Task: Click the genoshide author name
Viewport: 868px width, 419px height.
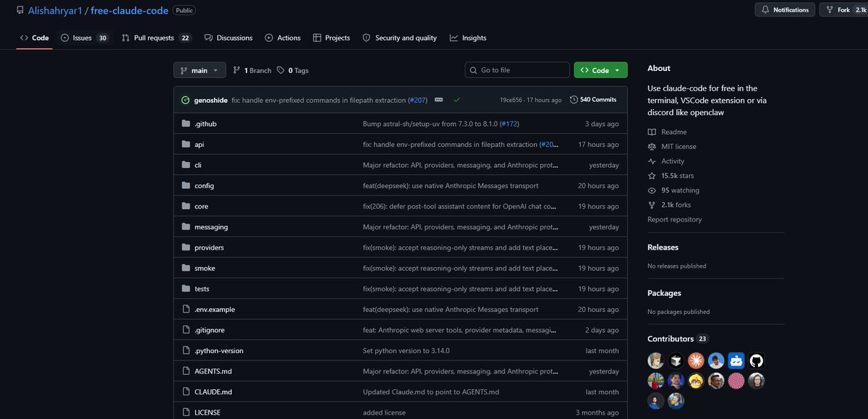Action: pyautogui.click(x=210, y=100)
